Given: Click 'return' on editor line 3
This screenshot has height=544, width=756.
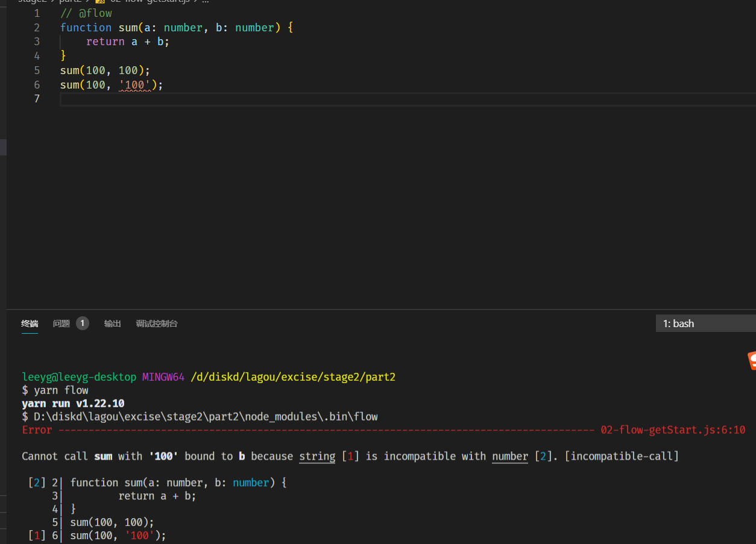Looking at the screenshot, I should click(x=105, y=42).
